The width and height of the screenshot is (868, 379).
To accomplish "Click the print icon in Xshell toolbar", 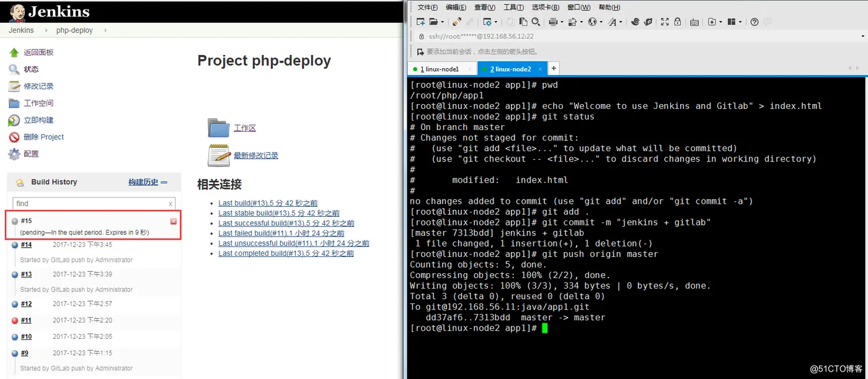I will tap(553, 22).
